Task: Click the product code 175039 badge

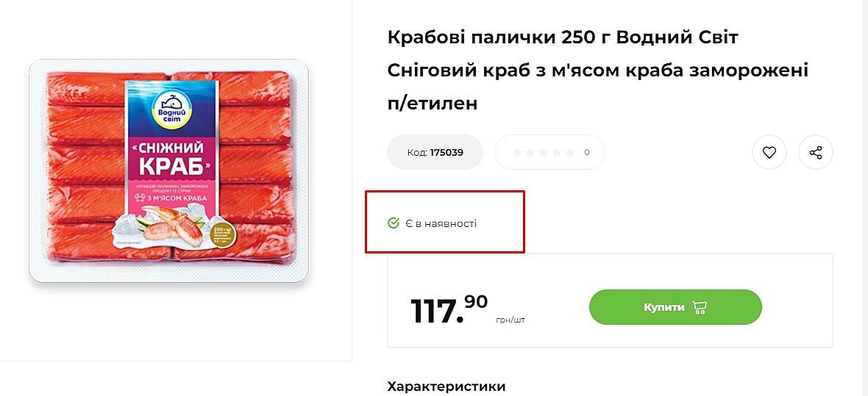Action: pos(435,153)
